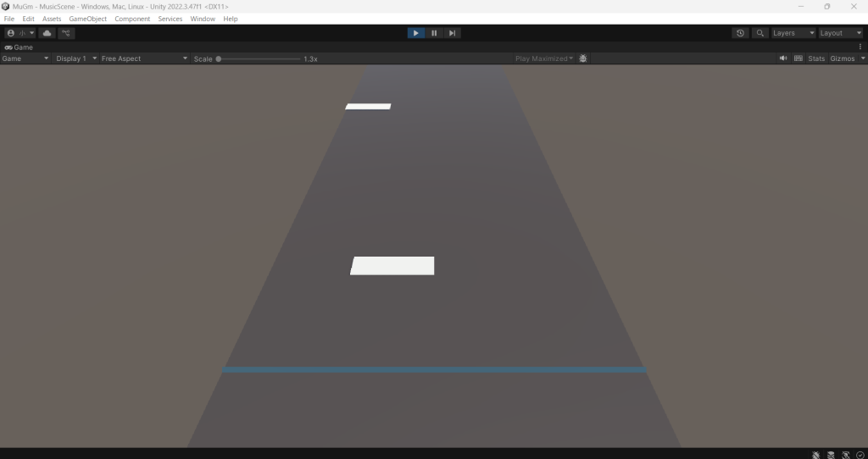Screen dimensions: 868x459
Task: Expand the Layers dropdown
Action: [793, 33]
